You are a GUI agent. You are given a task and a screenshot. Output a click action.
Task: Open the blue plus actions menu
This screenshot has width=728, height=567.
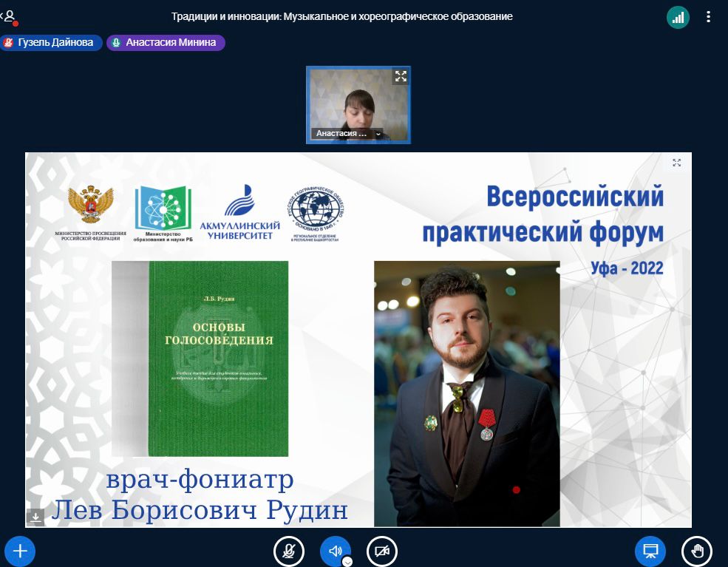[x=20, y=551]
